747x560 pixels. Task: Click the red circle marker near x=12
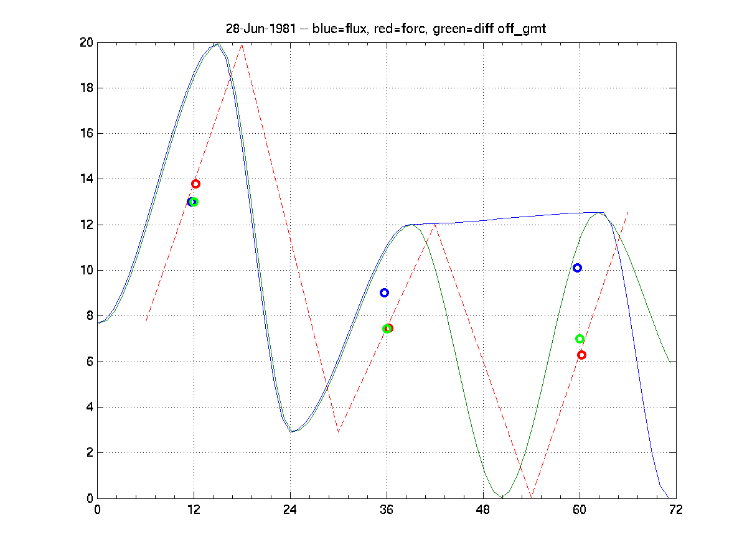click(195, 184)
